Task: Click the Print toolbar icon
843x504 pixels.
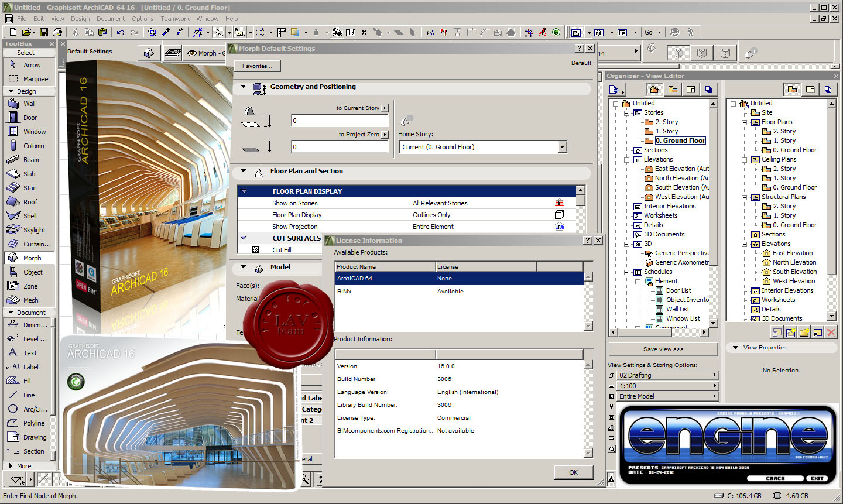Action: click(57, 32)
